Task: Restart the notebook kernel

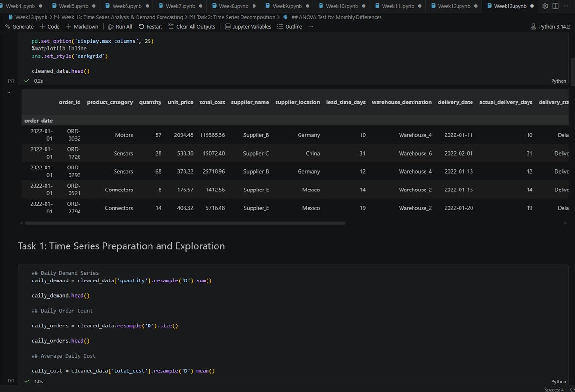Action: [x=150, y=27]
